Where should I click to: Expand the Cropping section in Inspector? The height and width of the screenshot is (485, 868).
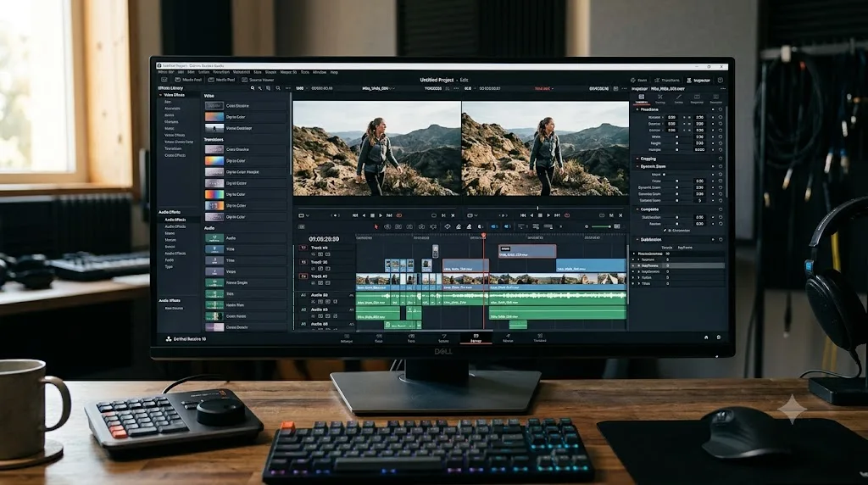point(637,159)
